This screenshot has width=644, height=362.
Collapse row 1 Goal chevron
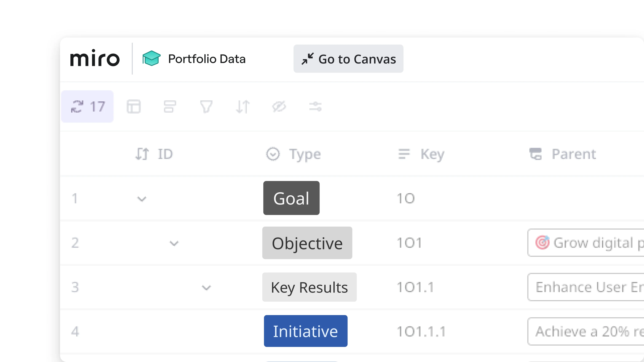point(142,199)
